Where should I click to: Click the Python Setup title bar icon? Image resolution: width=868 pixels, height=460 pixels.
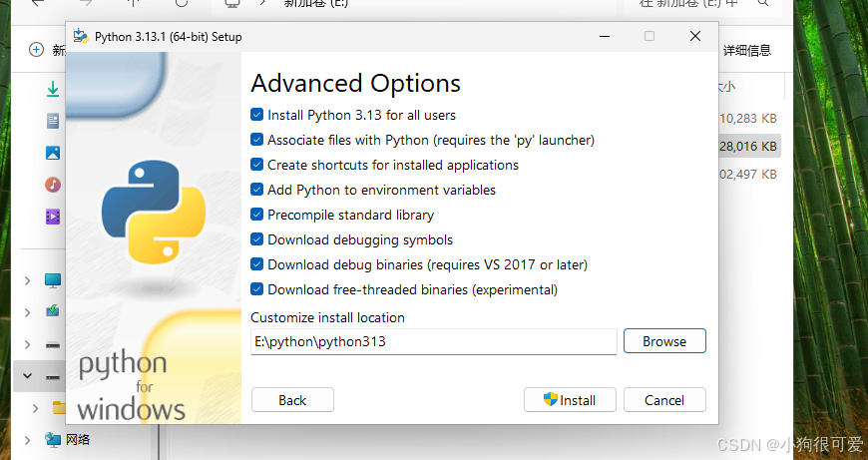click(x=82, y=36)
